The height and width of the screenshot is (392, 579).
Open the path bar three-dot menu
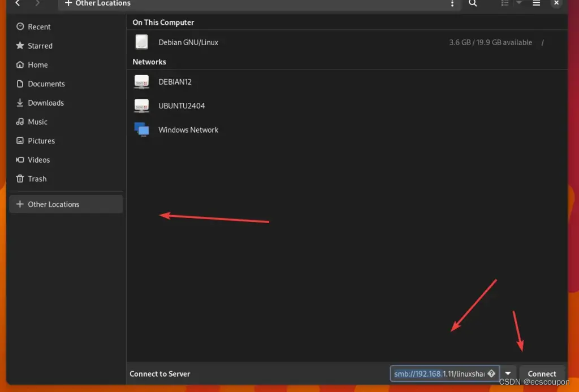click(x=452, y=4)
